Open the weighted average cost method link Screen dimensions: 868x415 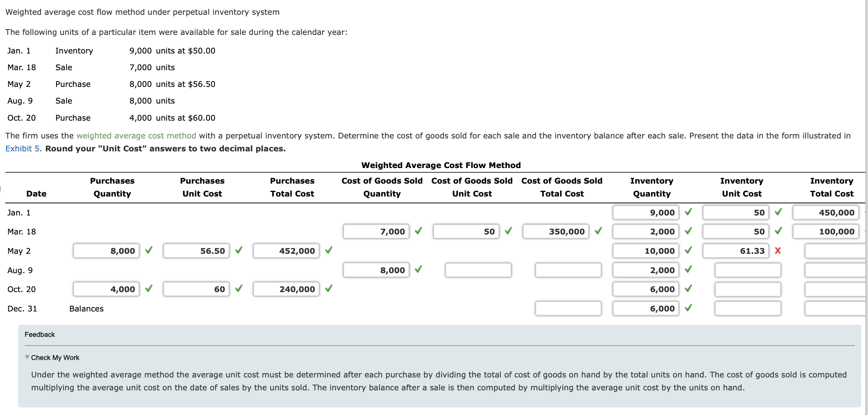[x=136, y=136]
